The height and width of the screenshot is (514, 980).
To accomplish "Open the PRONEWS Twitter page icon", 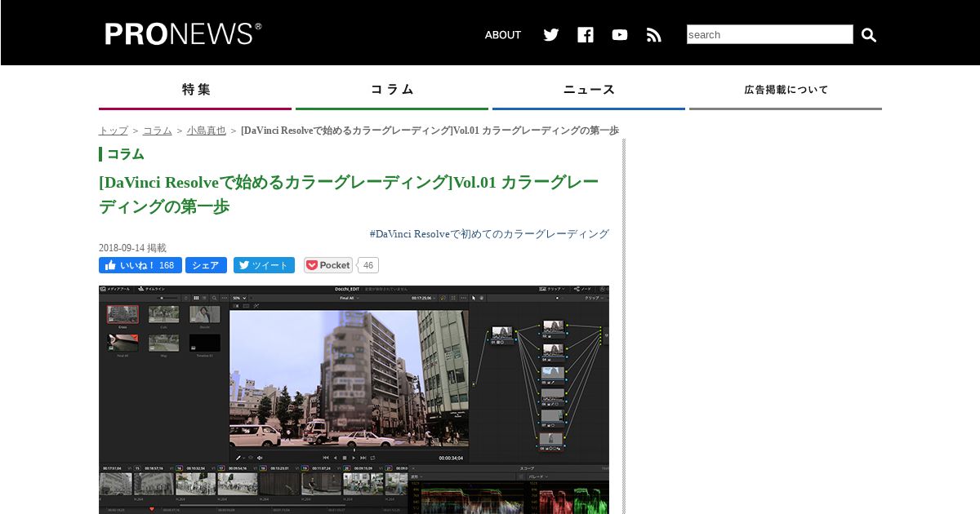I will tap(551, 35).
